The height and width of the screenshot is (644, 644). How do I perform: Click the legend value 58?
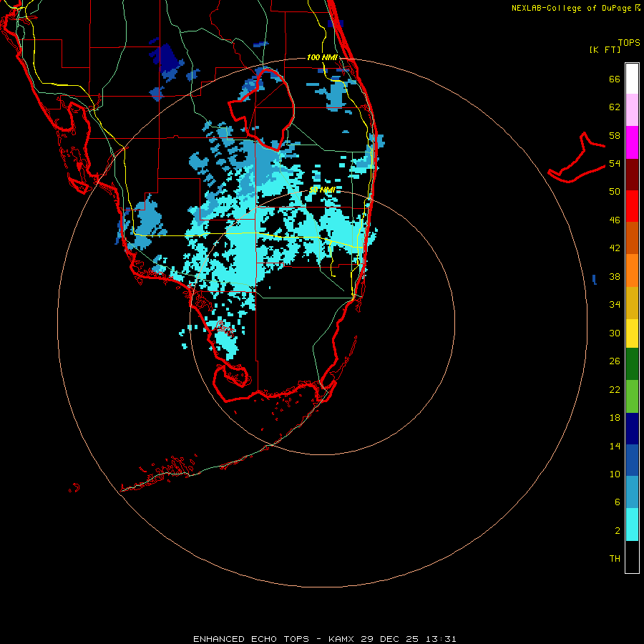tap(615, 135)
